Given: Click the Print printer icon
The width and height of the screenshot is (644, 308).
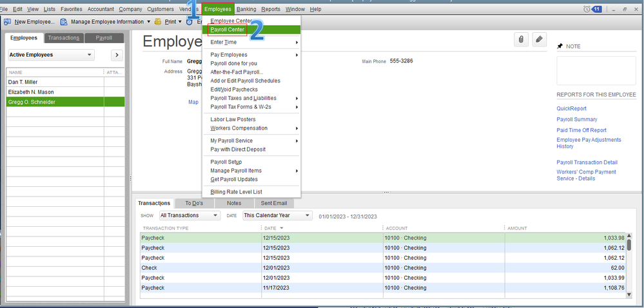Looking at the screenshot, I should [x=158, y=21].
